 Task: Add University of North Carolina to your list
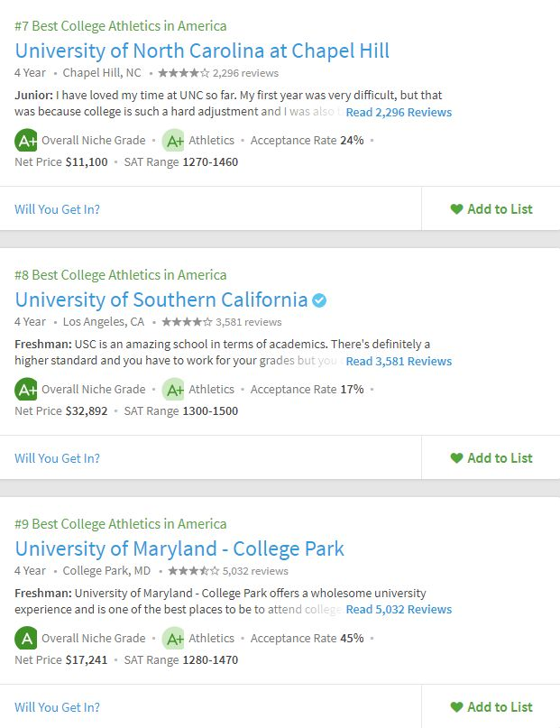[x=491, y=209]
